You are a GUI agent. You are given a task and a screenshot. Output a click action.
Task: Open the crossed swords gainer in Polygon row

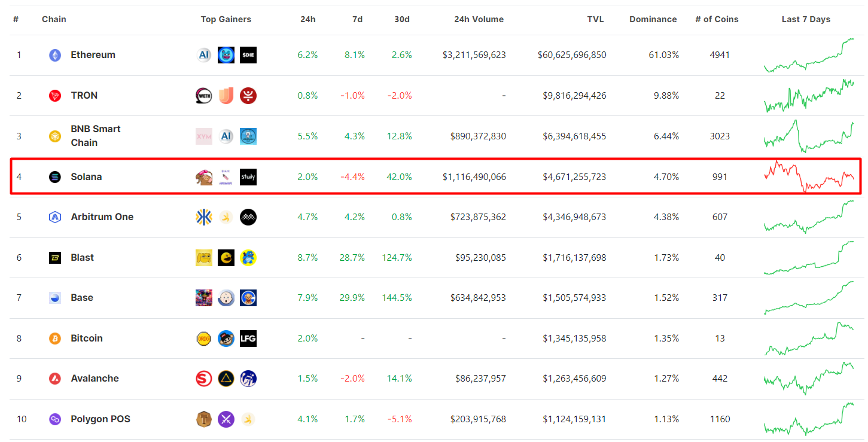(226, 419)
